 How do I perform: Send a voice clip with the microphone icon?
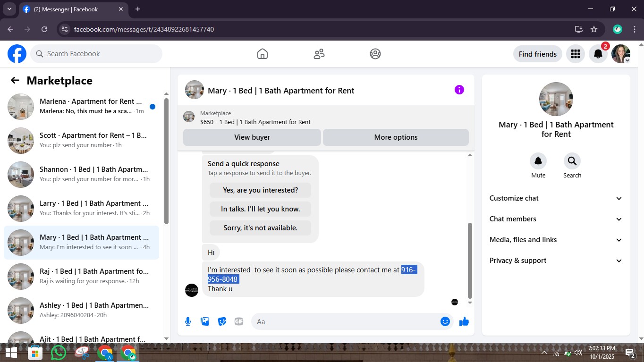click(188, 321)
